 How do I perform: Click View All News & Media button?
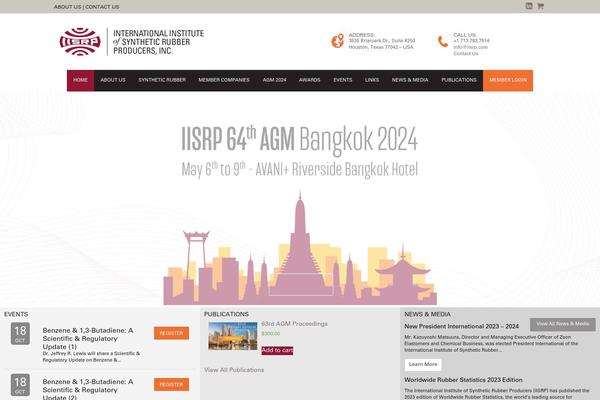point(562,324)
